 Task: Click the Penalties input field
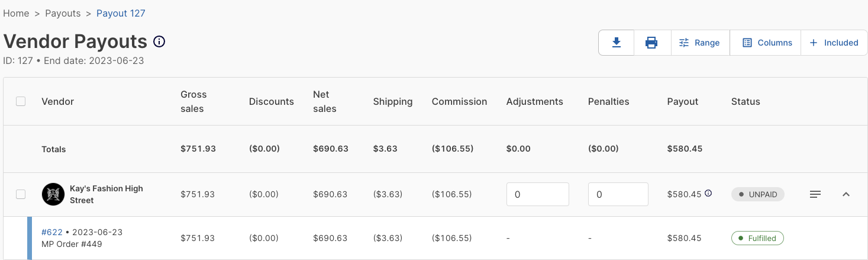pyautogui.click(x=618, y=194)
